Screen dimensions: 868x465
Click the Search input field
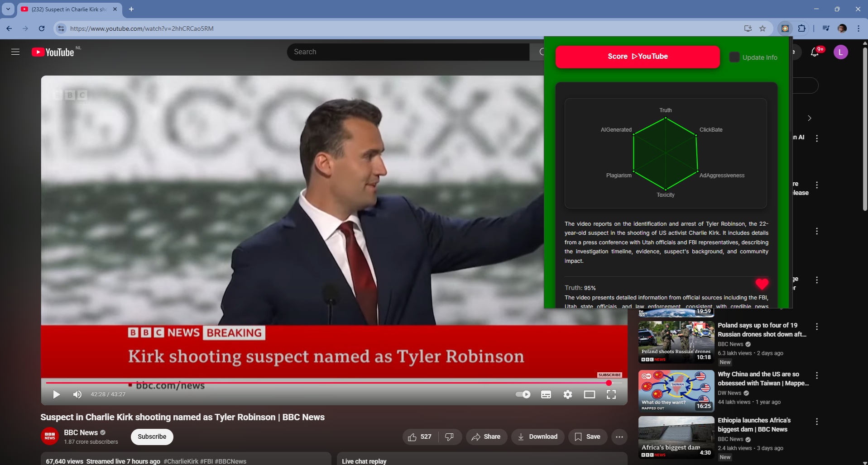click(x=408, y=52)
